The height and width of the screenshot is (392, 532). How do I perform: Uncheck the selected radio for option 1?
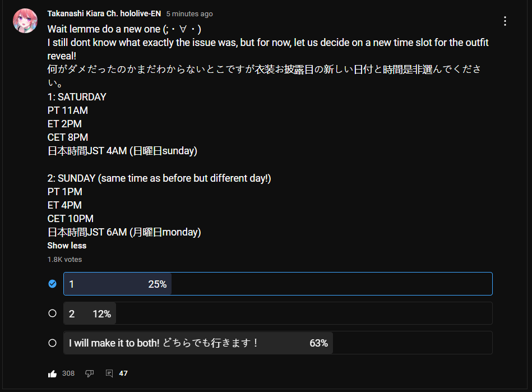click(52, 284)
